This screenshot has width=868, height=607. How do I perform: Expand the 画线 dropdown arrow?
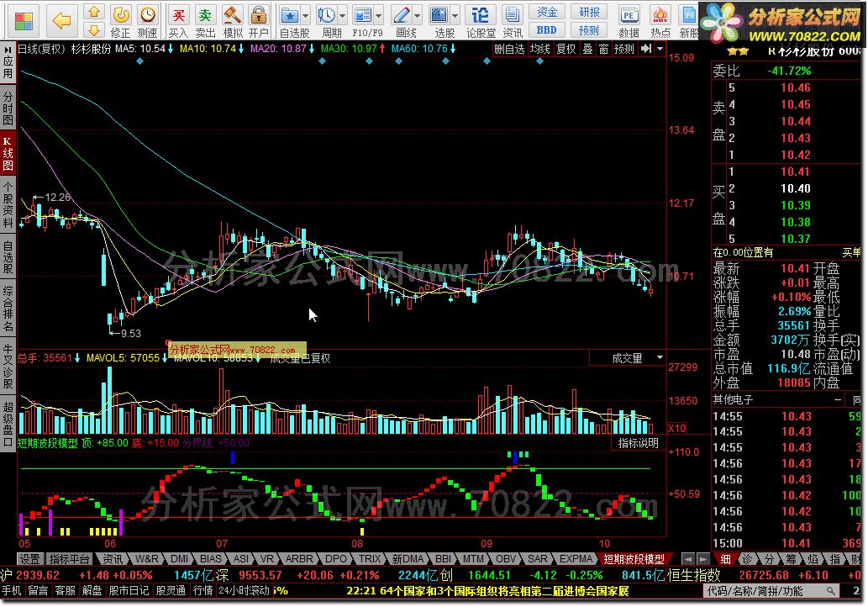[x=417, y=16]
